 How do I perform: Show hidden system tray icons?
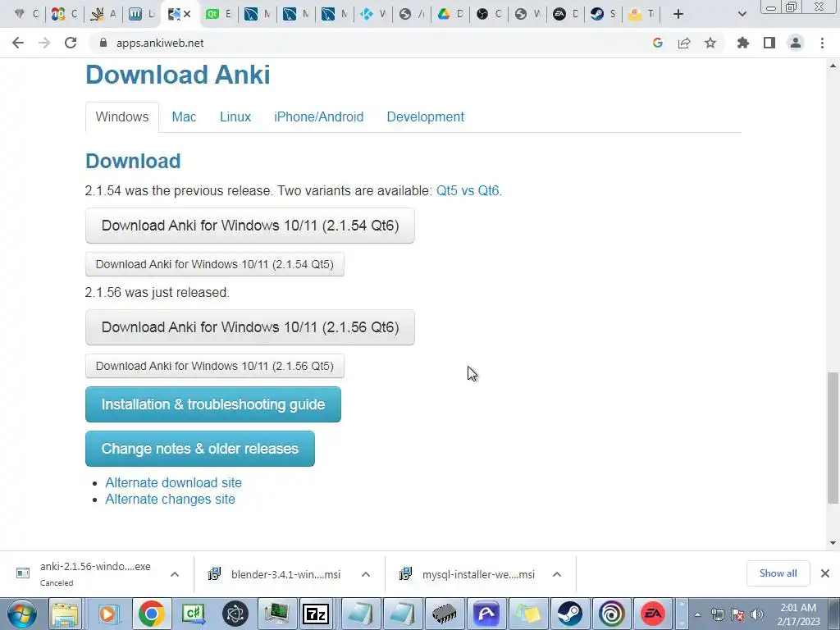click(x=697, y=614)
